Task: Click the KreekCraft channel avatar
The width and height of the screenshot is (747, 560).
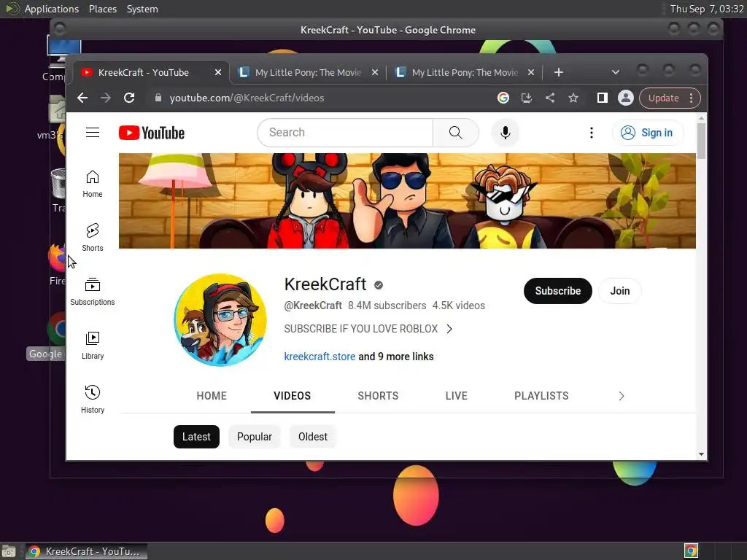Action: click(220, 320)
